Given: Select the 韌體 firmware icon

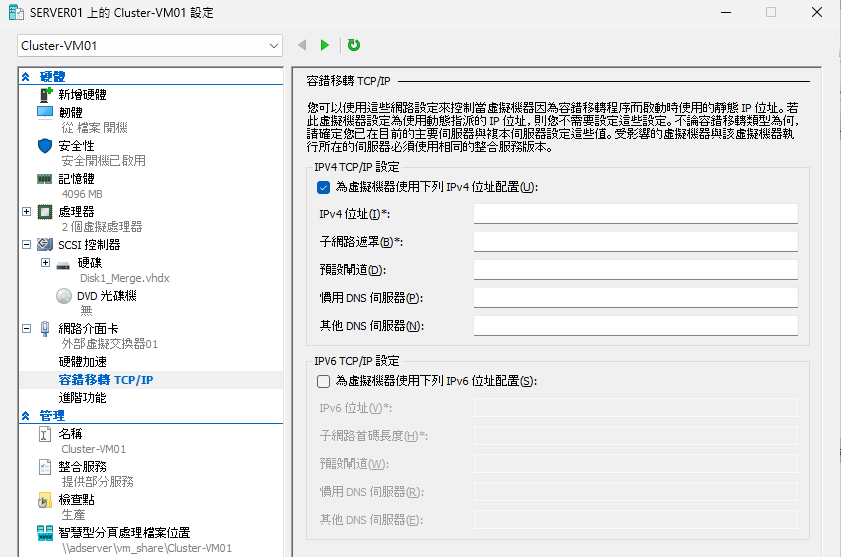Looking at the screenshot, I should (x=44, y=112).
